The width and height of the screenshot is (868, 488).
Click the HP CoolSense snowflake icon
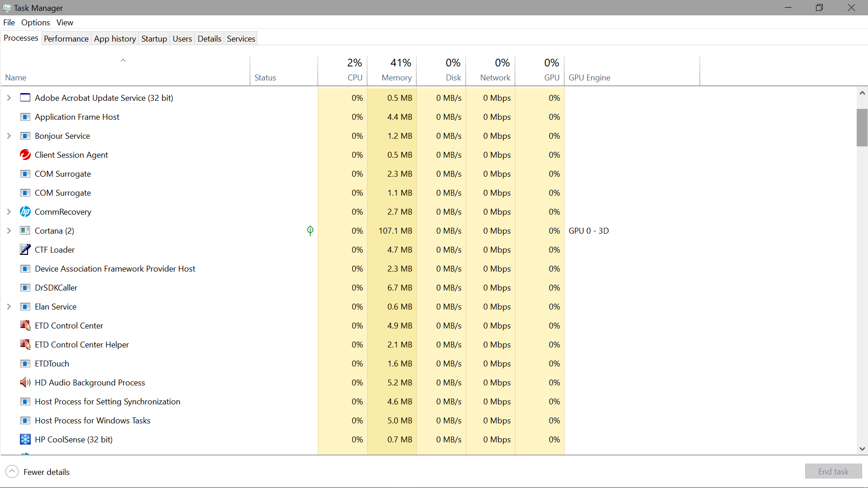coord(25,439)
